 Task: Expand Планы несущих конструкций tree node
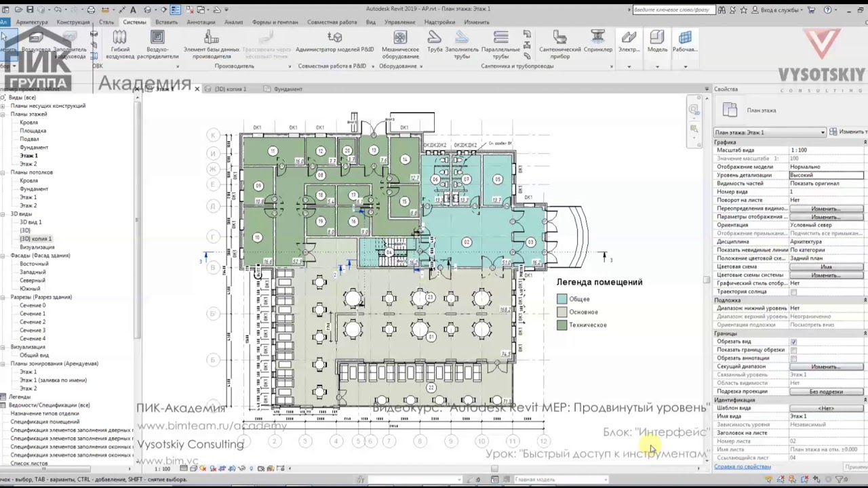(x=3, y=106)
